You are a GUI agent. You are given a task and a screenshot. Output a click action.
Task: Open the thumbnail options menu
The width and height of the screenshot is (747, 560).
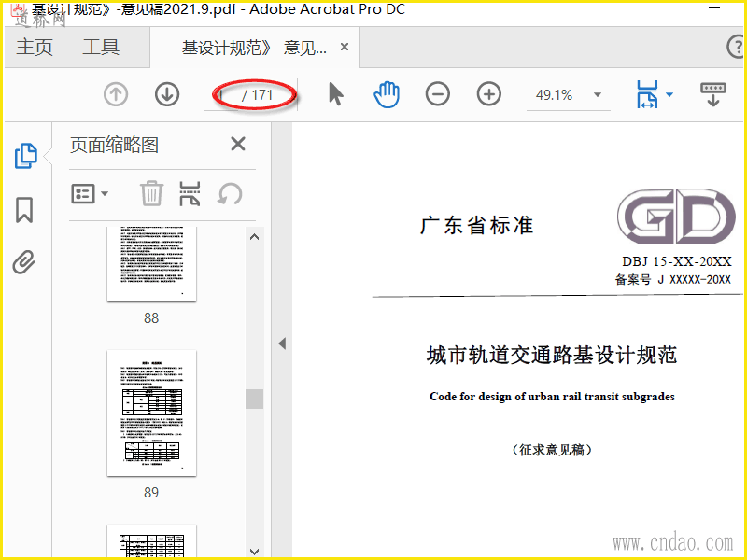tap(90, 194)
